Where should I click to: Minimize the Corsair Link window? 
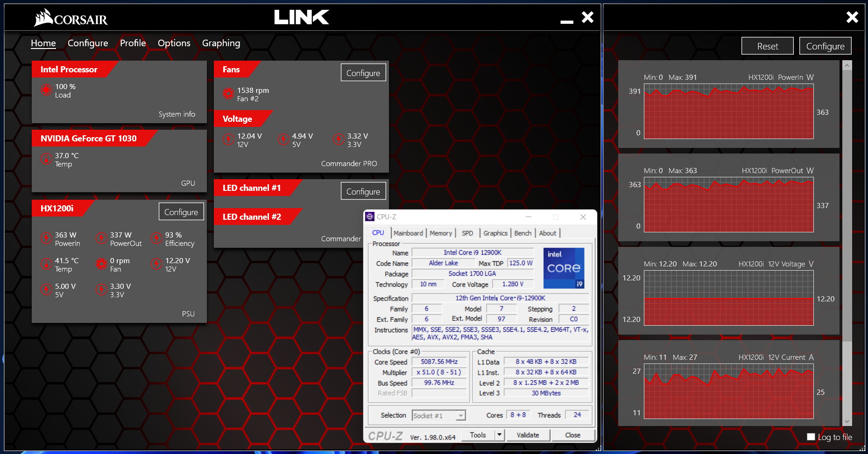click(567, 21)
